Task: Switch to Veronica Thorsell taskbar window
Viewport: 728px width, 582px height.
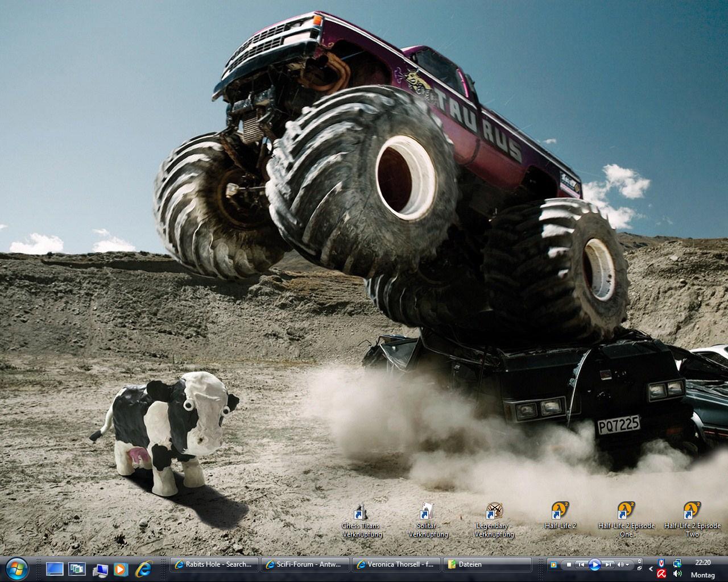Action: (x=395, y=564)
